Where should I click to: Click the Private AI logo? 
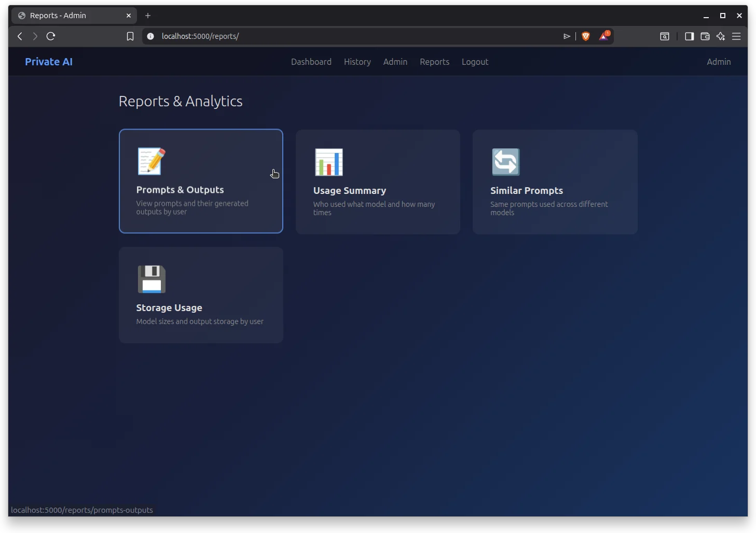tap(48, 62)
